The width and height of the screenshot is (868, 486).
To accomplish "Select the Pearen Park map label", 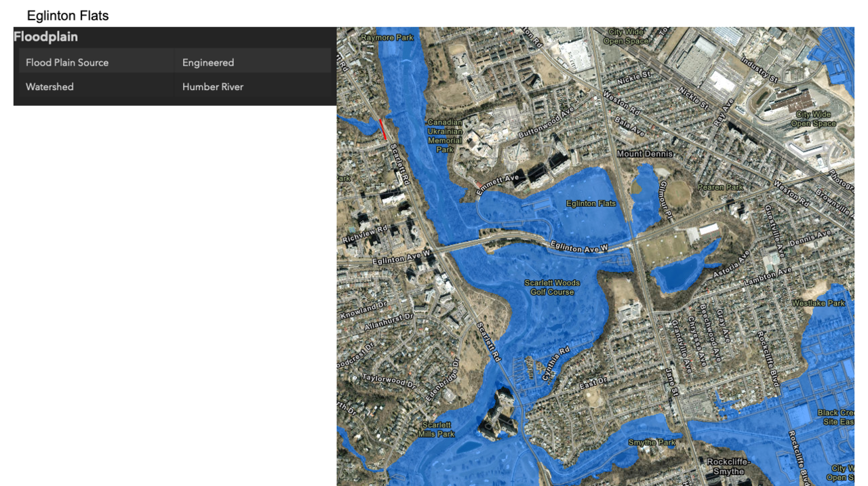I will click(x=721, y=187).
